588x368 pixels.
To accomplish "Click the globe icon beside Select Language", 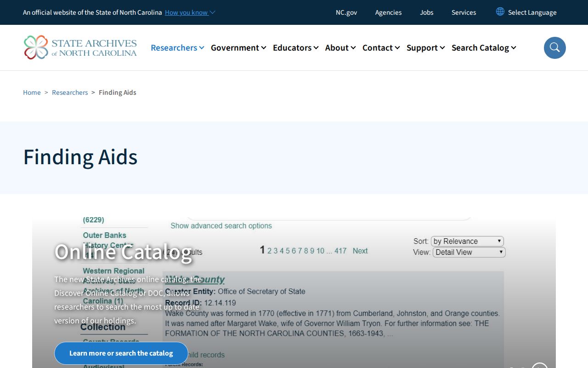I will tap(500, 11).
